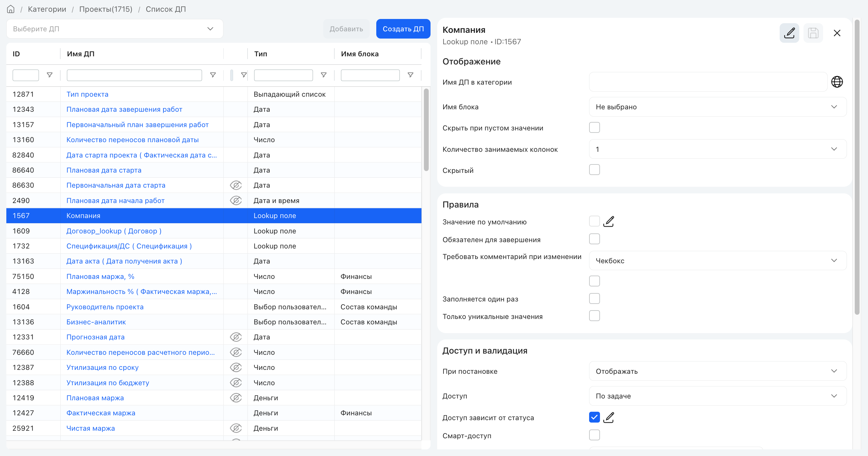Viewport: 868px width, 456px height.
Task: Click filter funnel for ID column
Action: 49,75
